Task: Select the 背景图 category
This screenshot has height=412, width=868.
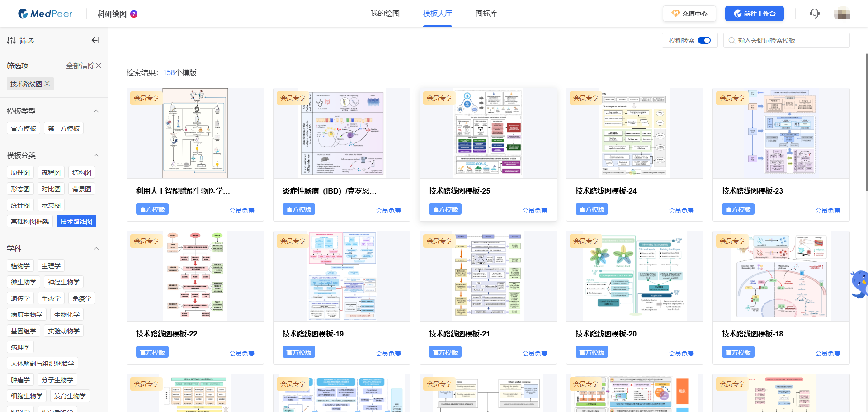Action: coord(82,189)
